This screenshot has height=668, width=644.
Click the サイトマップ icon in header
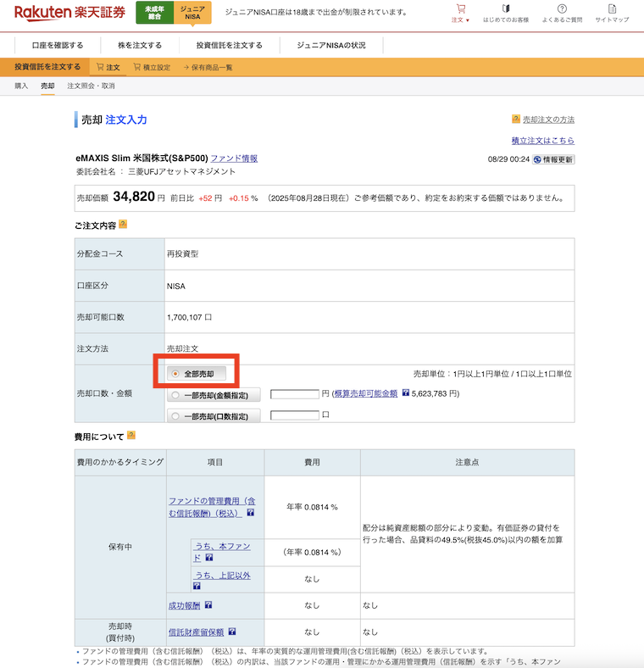coord(612,12)
